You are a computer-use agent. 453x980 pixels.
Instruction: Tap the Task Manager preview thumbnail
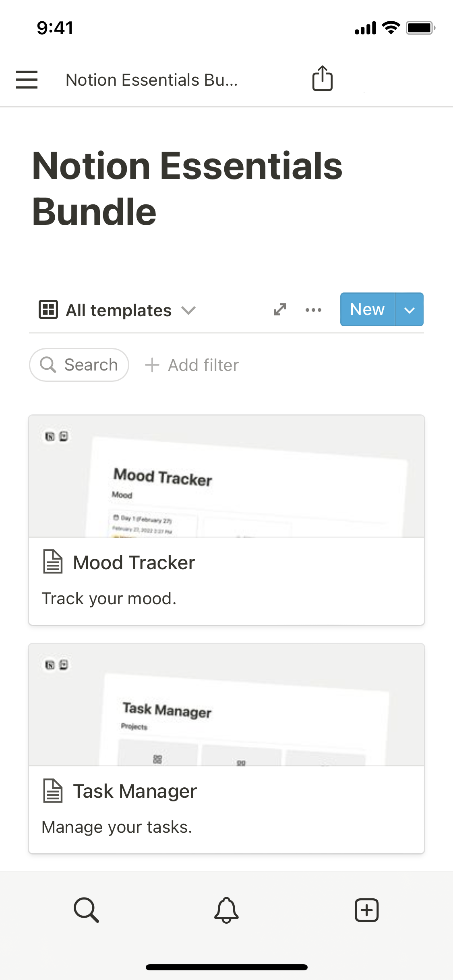point(226,705)
